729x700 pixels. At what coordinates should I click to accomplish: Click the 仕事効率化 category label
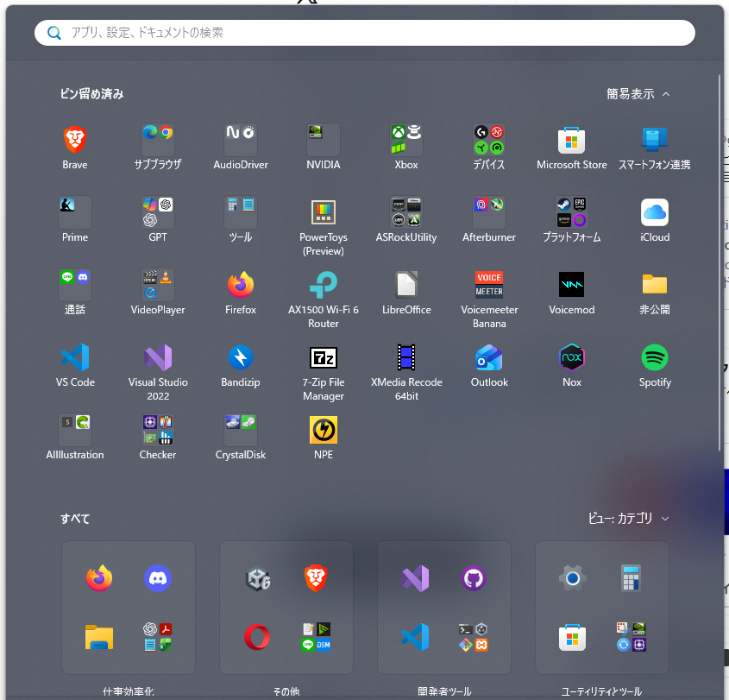click(x=129, y=691)
